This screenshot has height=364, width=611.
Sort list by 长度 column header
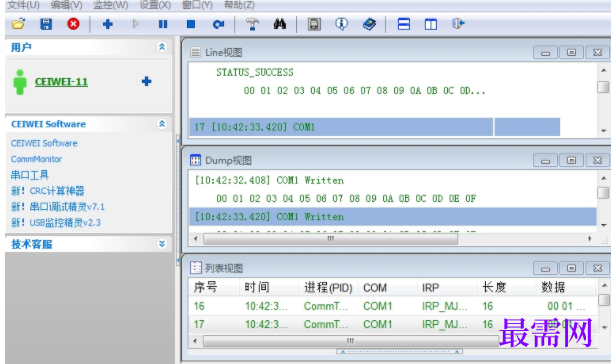pos(506,287)
